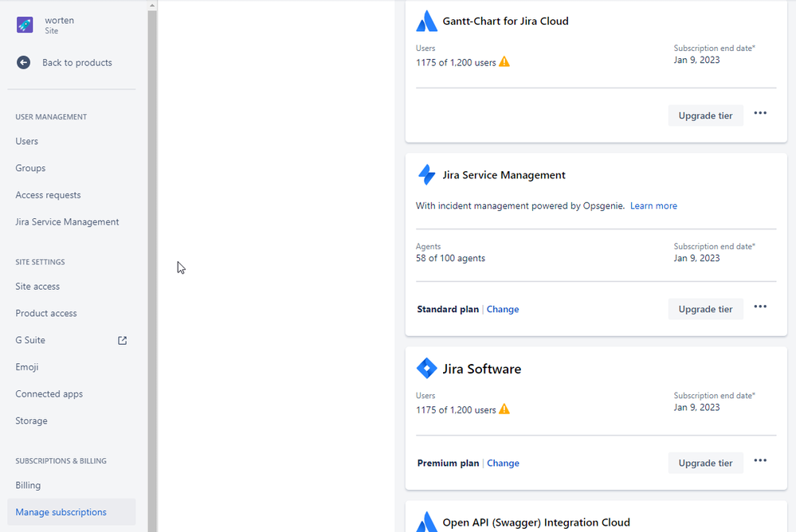Open Users in User Management
This screenshot has width=796, height=532.
tap(26, 141)
